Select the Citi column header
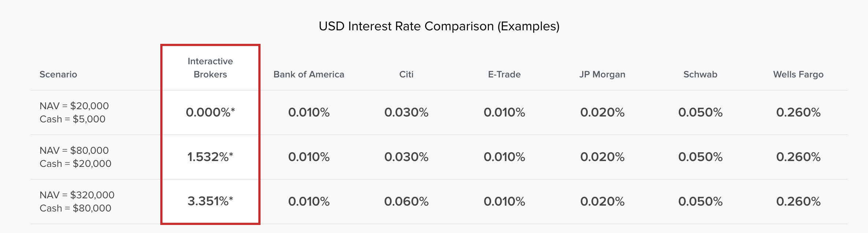The image size is (868, 233). tap(406, 75)
